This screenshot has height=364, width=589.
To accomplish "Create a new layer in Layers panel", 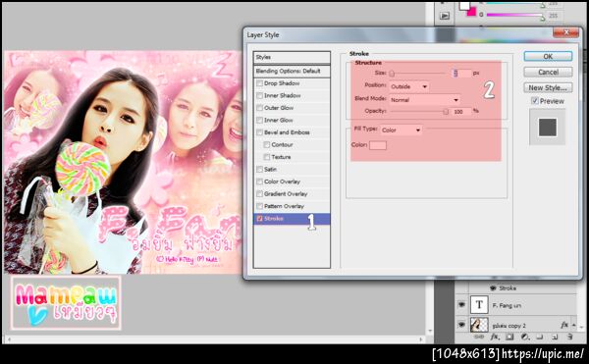I will [555, 337].
